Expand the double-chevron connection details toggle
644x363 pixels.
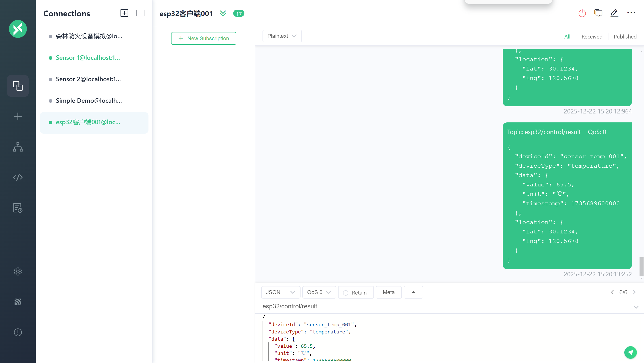point(223,13)
